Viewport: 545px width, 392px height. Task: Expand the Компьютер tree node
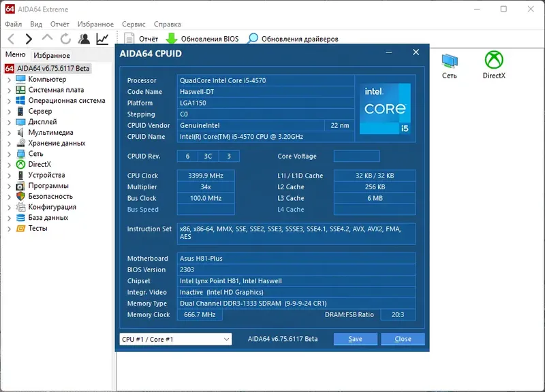9,80
